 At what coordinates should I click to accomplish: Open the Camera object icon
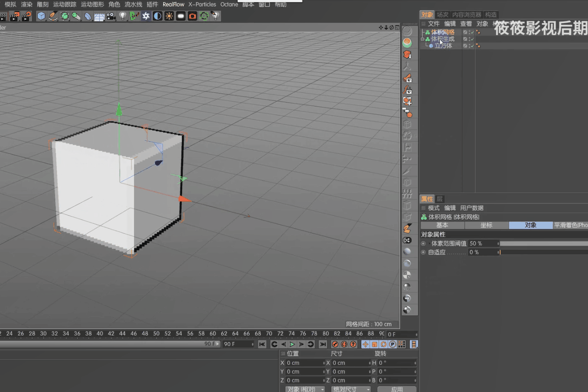coord(111,16)
